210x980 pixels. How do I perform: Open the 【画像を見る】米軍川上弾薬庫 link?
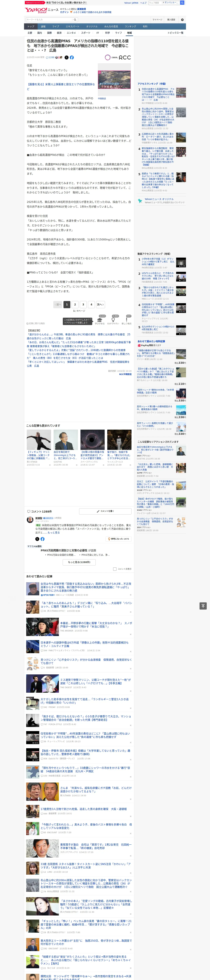tap(61, 86)
